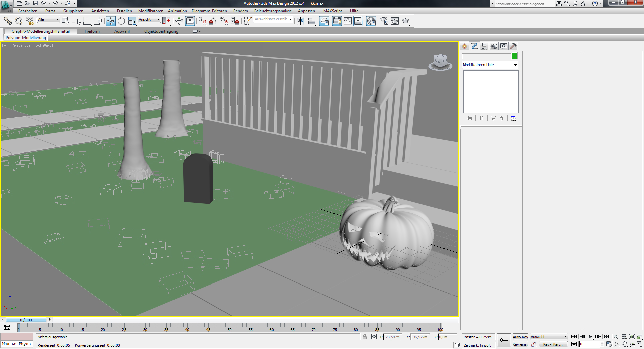644x349 pixels.
Task: Open the Rendern menu
Action: pos(241,11)
